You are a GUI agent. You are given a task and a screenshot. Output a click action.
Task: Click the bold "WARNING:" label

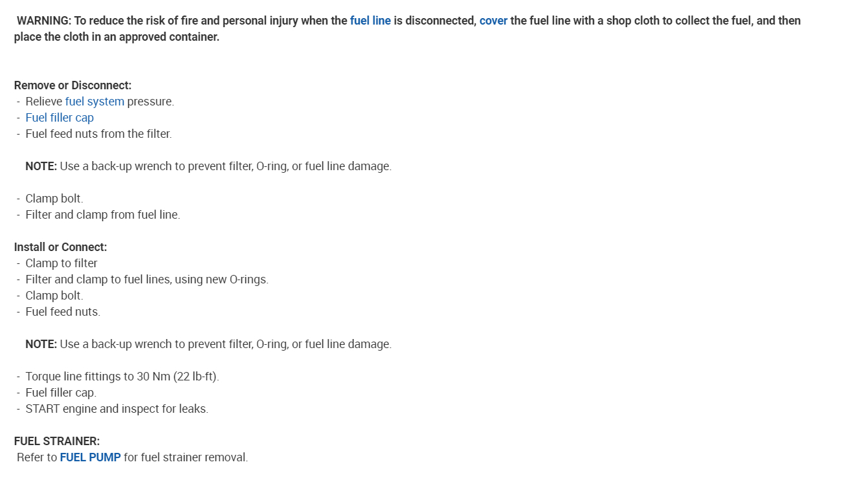pos(44,21)
